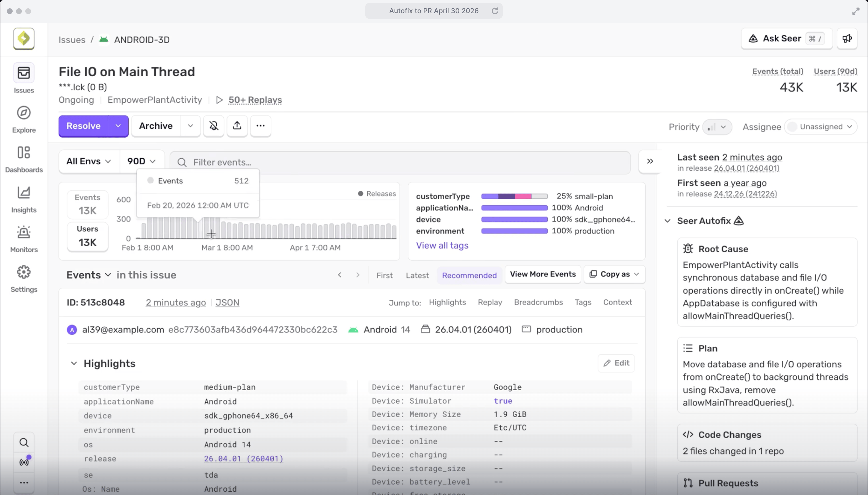Click Edit in Highlights section
Viewport: 868px width, 495px height.
616,363
